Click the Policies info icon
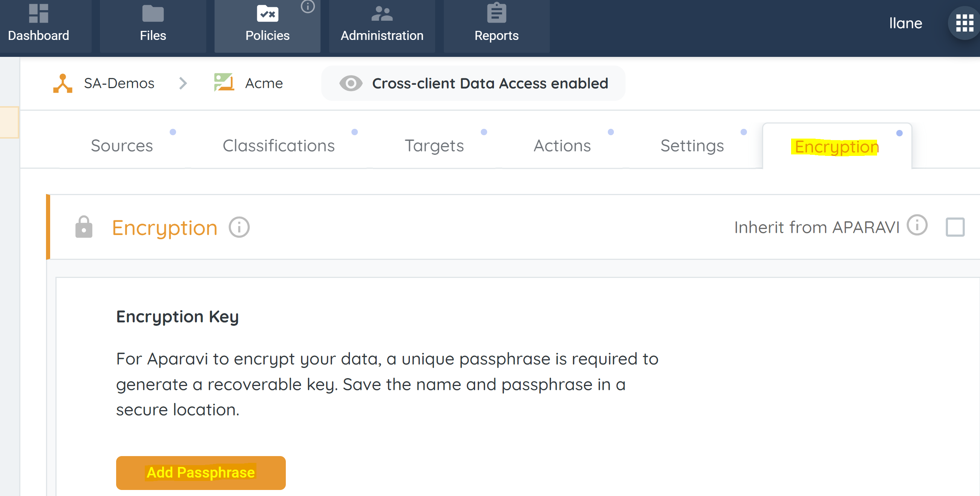 (x=307, y=6)
